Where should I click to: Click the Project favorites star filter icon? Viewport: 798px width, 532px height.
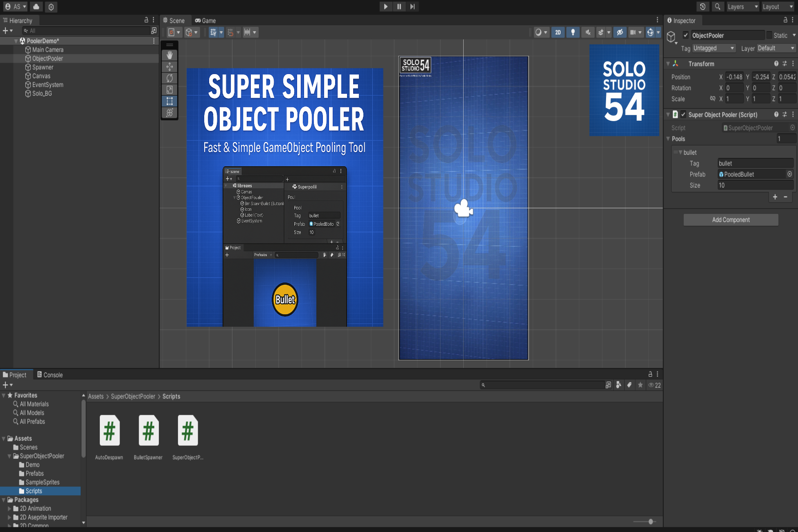(640, 385)
